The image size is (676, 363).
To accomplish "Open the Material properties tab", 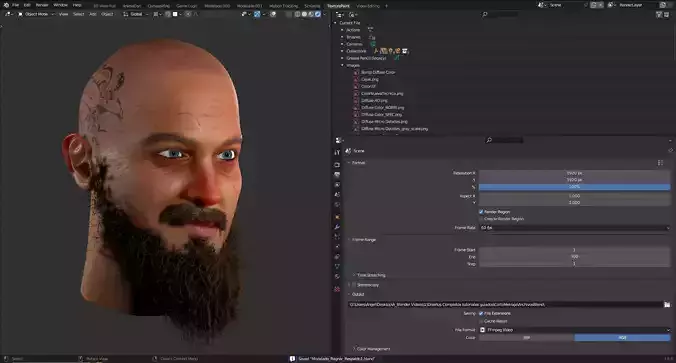I will (x=337, y=277).
